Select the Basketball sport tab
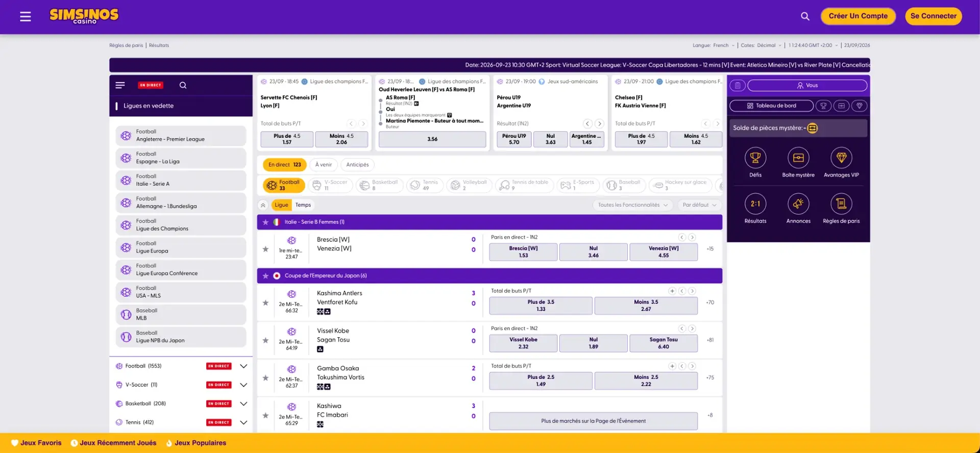 (x=380, y=185)
